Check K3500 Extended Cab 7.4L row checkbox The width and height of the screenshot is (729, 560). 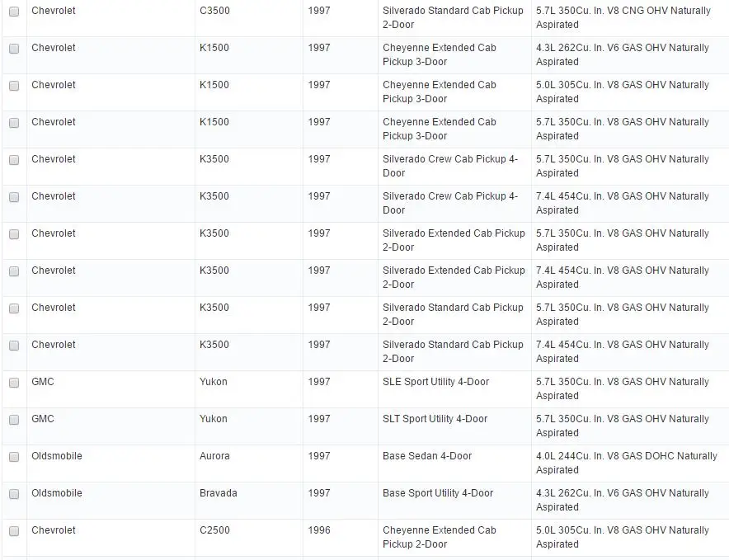(x=14, y=271)
